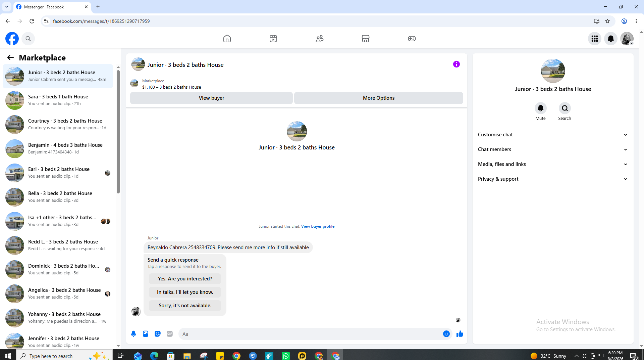Record a voice clip with microphone icon
Viewport: 644px width, 360px height.
[x=133, y=334]
